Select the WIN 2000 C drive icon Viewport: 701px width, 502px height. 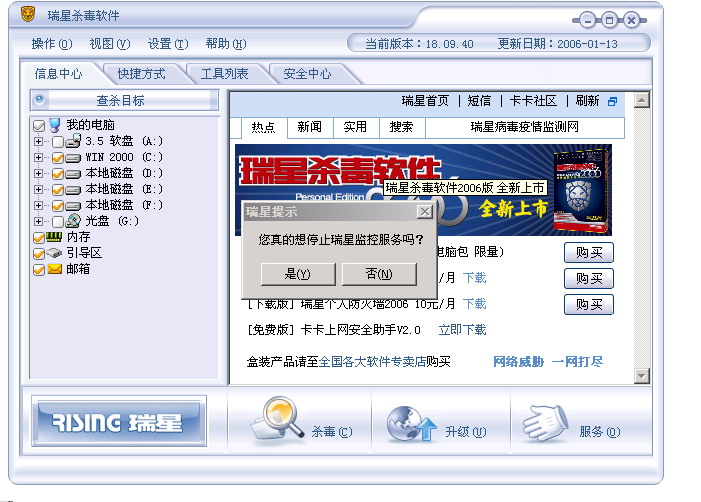73,158
